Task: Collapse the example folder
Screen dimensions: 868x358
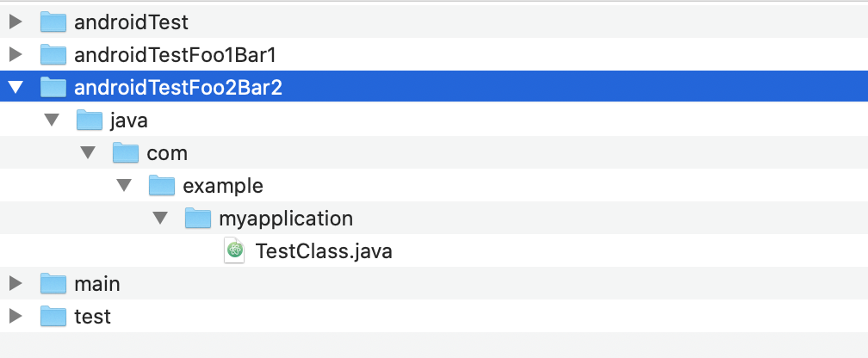Action: (x=123, y=185)
